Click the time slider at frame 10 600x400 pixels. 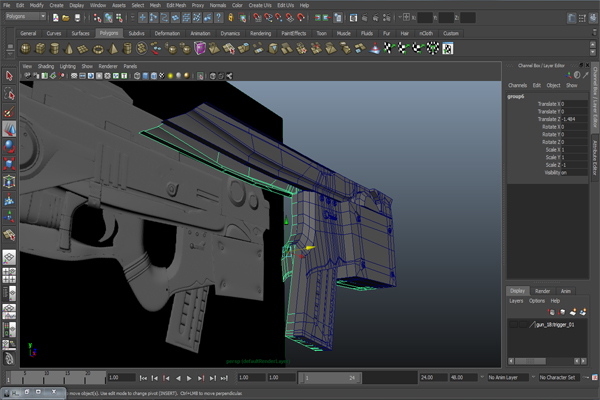click(x=46, y=377)
